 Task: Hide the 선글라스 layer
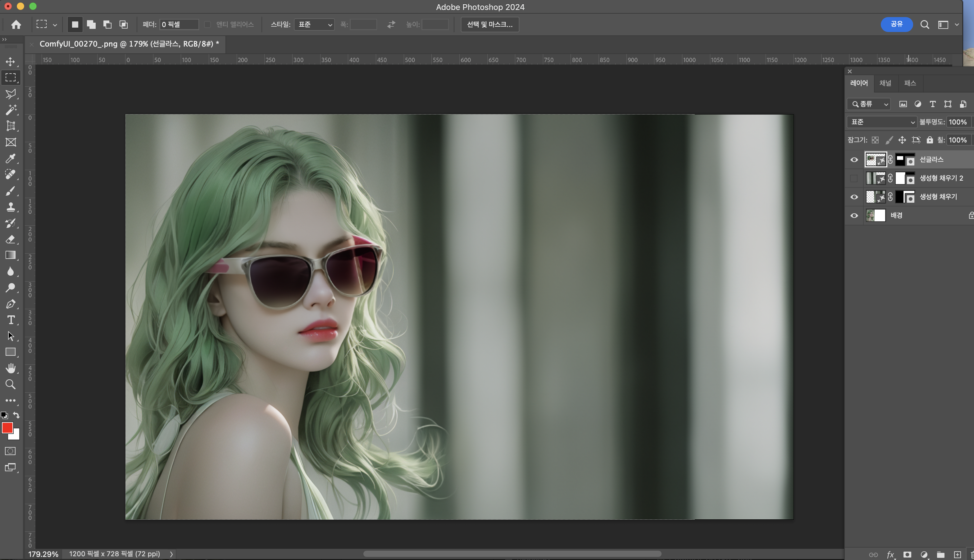click(x=854, y=160)
